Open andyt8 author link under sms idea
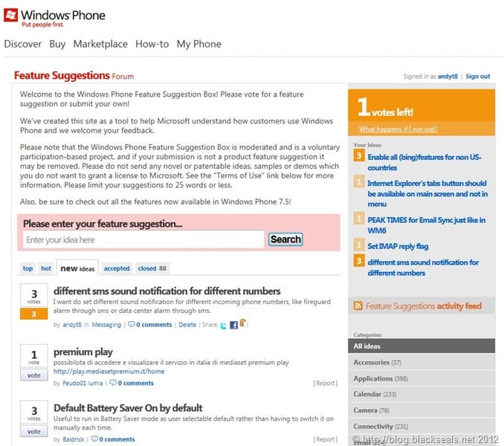Viewport: 504px width, 446px height. (x=72, y=325)
